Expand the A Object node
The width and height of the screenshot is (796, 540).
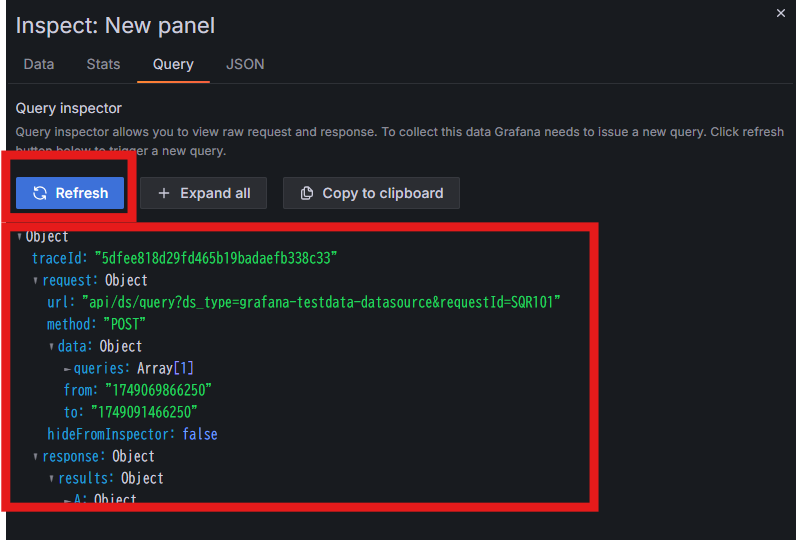[67, 500]
